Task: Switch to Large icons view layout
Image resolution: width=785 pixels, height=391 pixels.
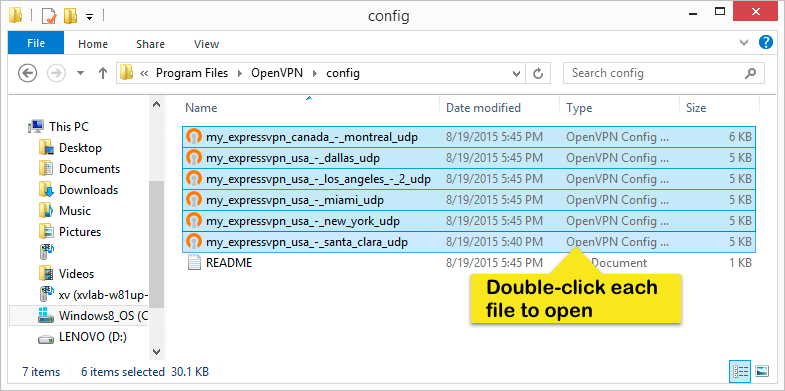Action: point(761,371)
